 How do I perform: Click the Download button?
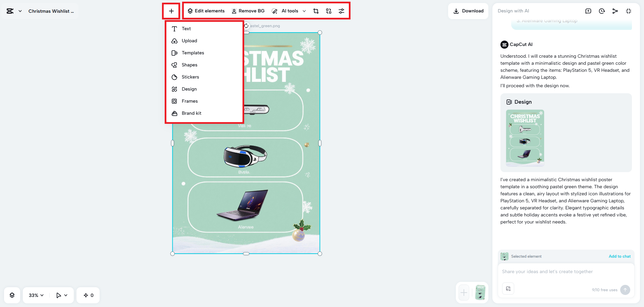pos(468,11)
